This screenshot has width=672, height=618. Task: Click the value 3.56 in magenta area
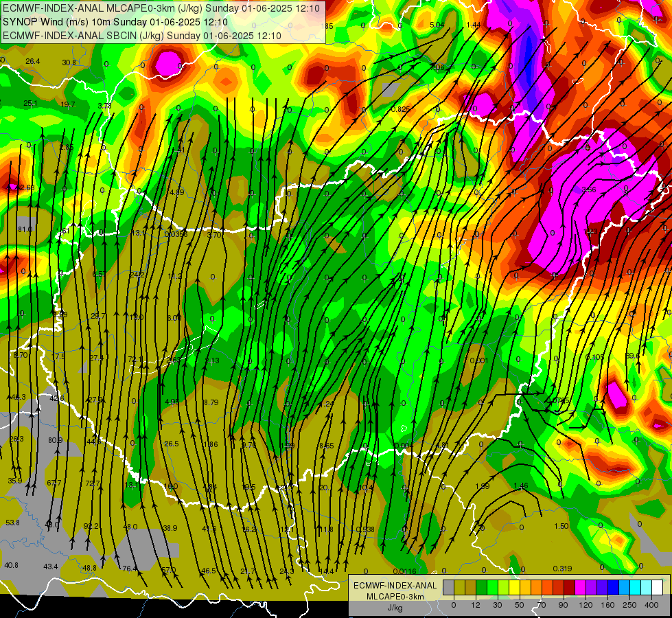pyautogui.click(x=589, y=190)
